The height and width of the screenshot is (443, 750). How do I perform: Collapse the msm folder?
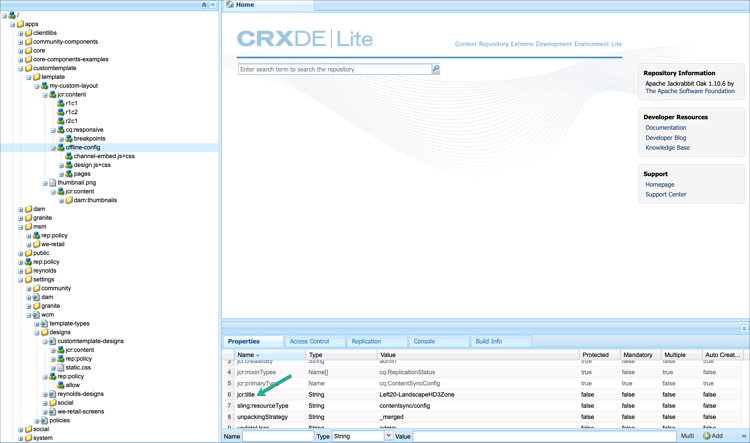tap(21, 227)
